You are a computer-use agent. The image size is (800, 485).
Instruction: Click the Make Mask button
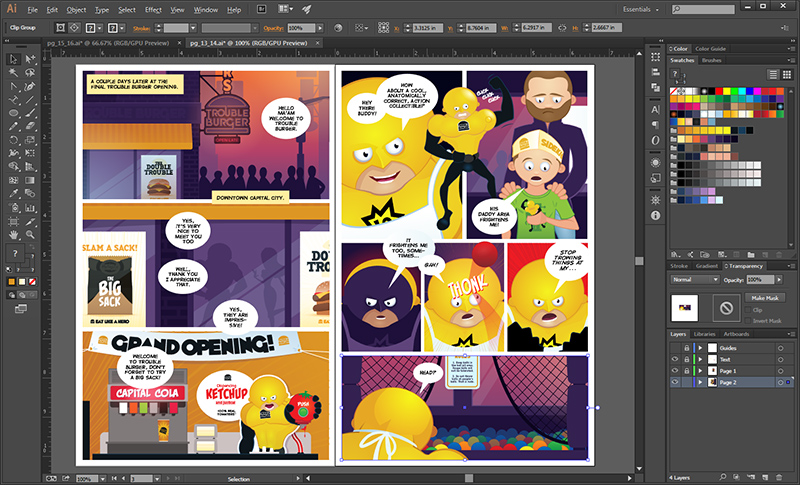click(x=765, y=298)
